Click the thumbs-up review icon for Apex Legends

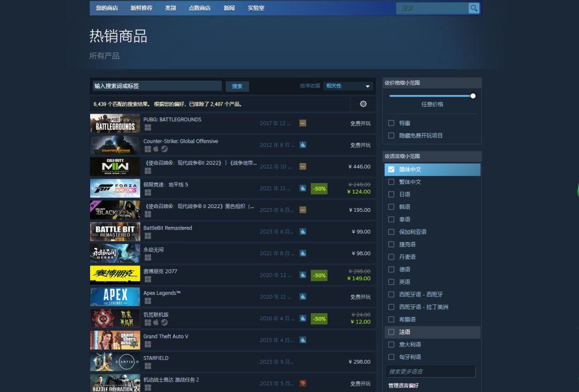(303, 297)
